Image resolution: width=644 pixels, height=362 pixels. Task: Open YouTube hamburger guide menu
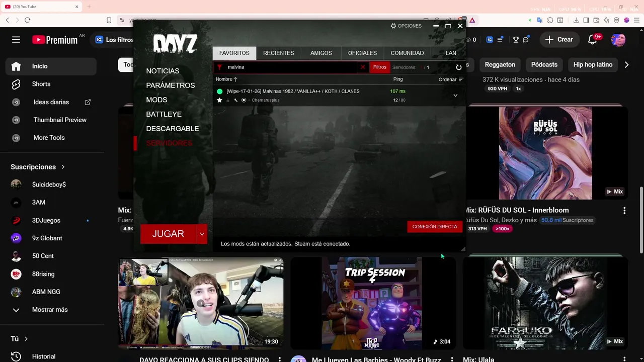coord(16,40)
